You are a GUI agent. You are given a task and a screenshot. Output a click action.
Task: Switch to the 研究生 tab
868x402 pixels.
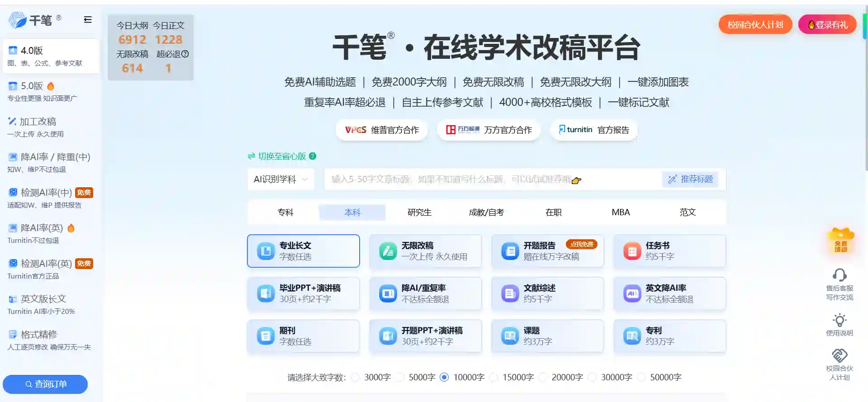coord(419,213)
